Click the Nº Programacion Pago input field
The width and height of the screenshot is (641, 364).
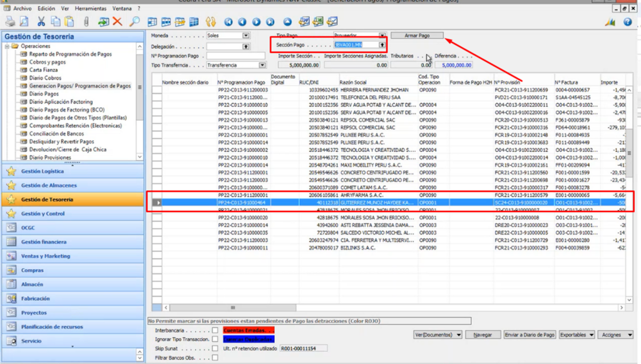(x=235, y=56)
